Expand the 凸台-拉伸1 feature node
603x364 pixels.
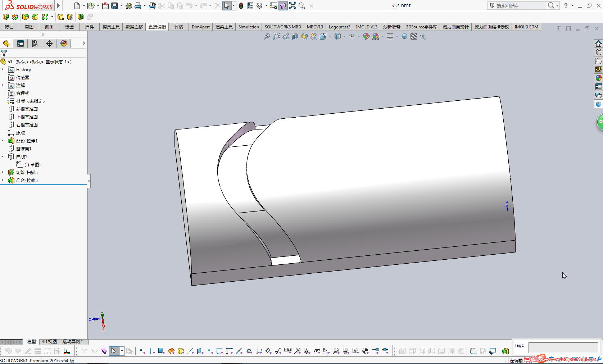pos(3,141)
